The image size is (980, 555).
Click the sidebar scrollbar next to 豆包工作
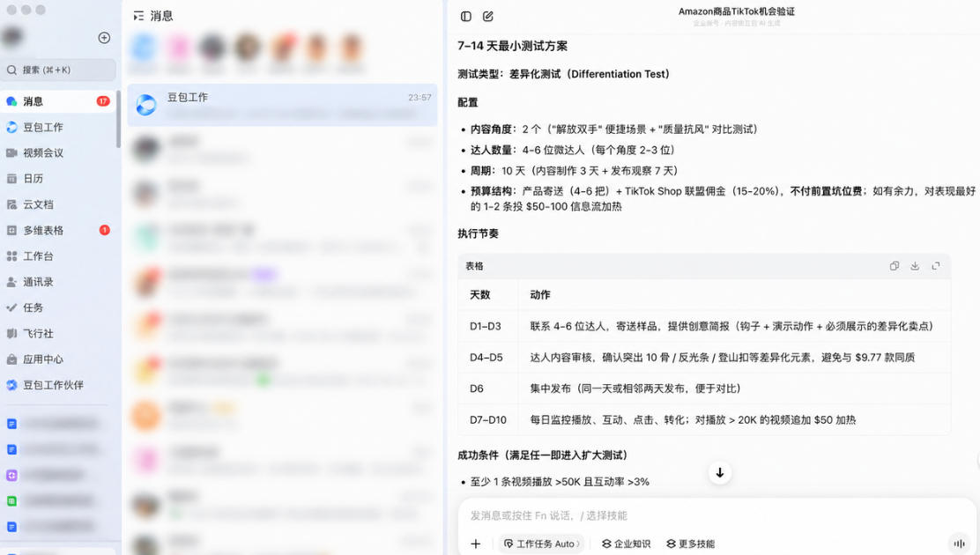click(x=118, y=119)
